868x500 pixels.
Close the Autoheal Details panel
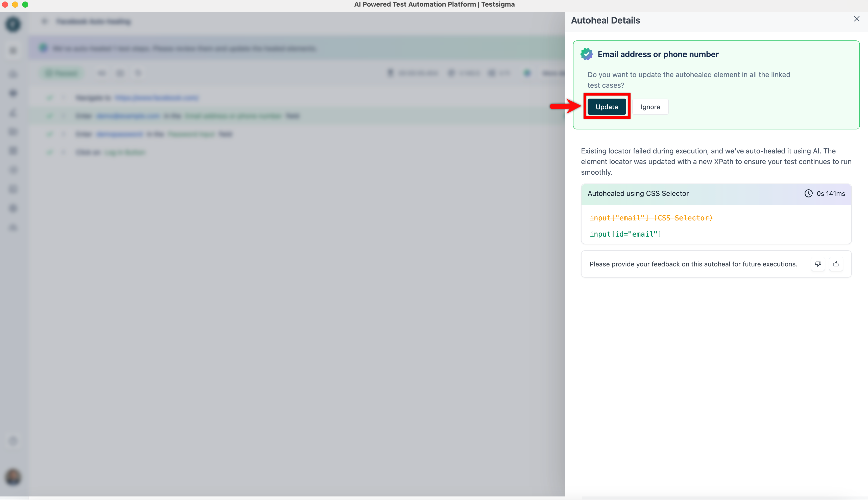point(856,19)
